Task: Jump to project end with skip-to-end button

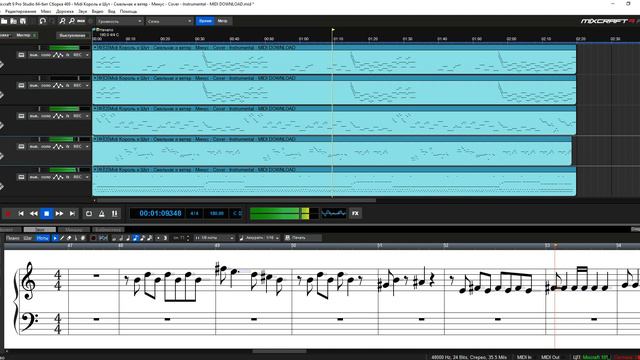Action: click(x=72, y=213)
